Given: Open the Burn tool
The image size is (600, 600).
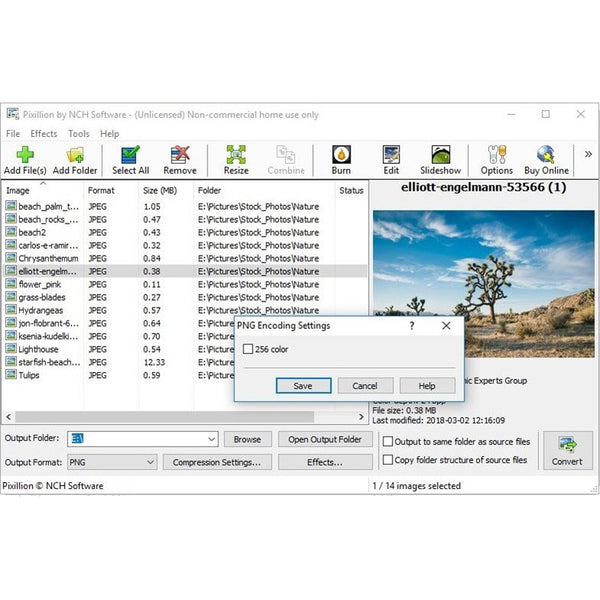Looking at the screenshot, I should pyautogui.click(x=341, y=160).
